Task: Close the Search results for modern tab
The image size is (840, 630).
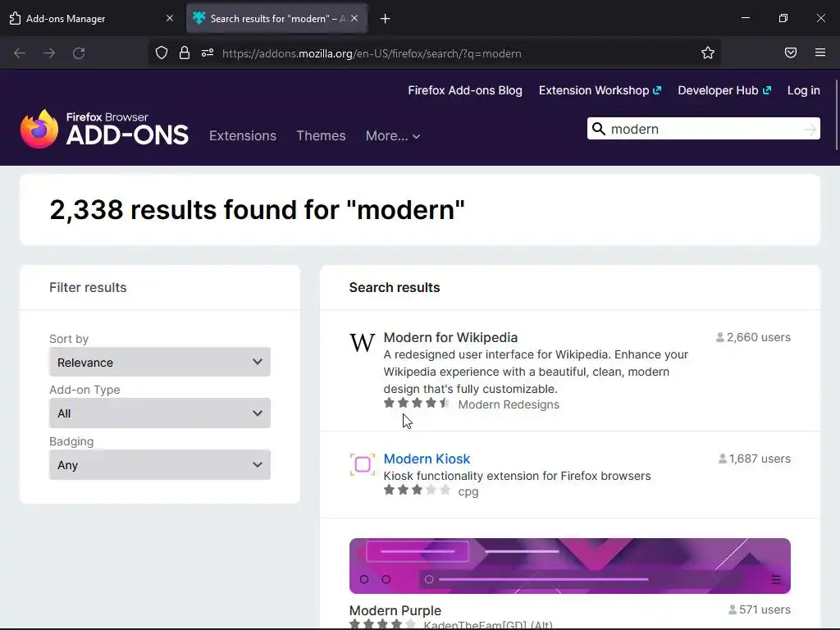Action: point(354,18)
